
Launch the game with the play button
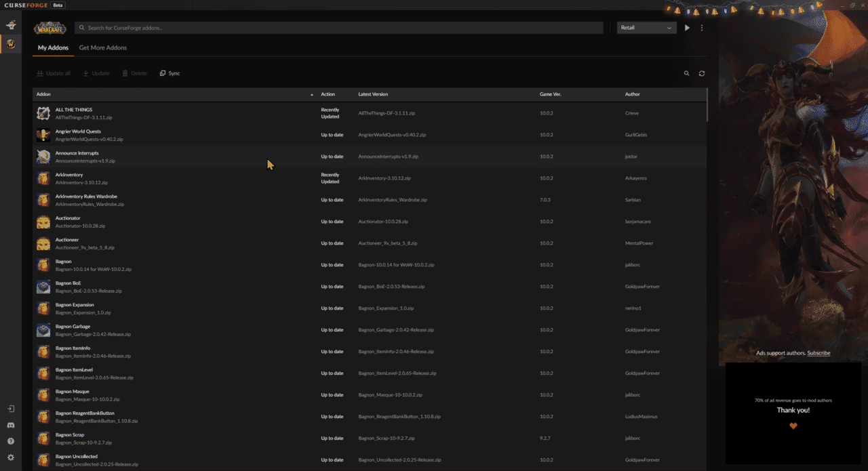[686, 27]
